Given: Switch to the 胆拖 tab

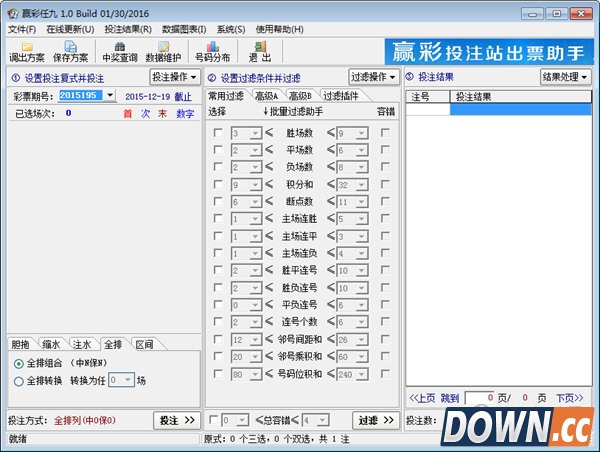Looking at the screenshot, I should pyautogui.click(x=21, y=345).
